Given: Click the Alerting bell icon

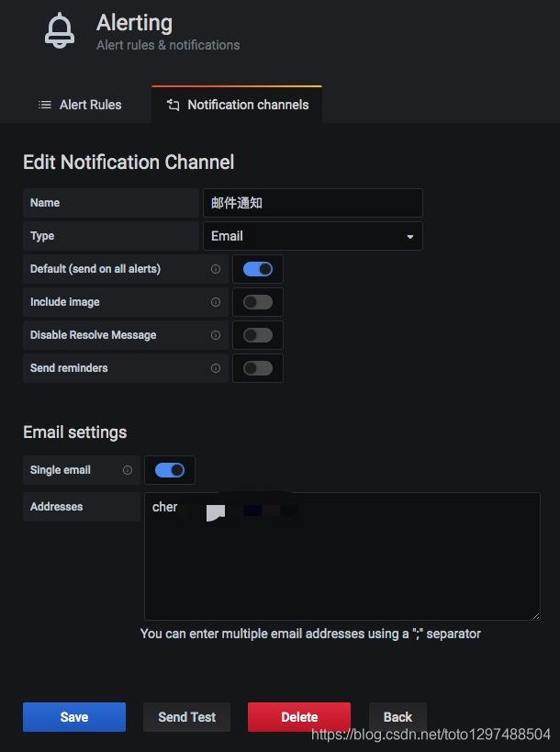Looking at the screenshot, I should coord(60,30).
